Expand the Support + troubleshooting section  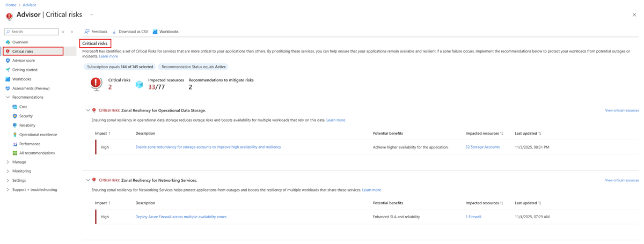(8, 190)
